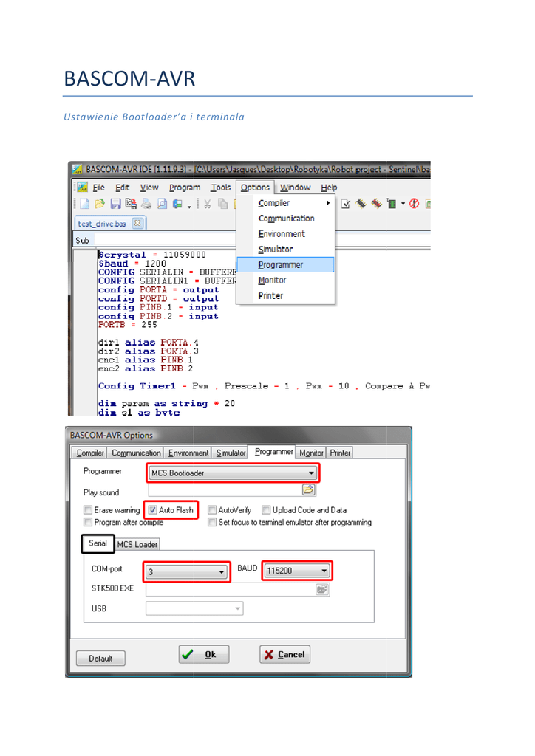Select Programmer in the Options menu
Screen dimensions: 535x756
(x=280, y=265)
